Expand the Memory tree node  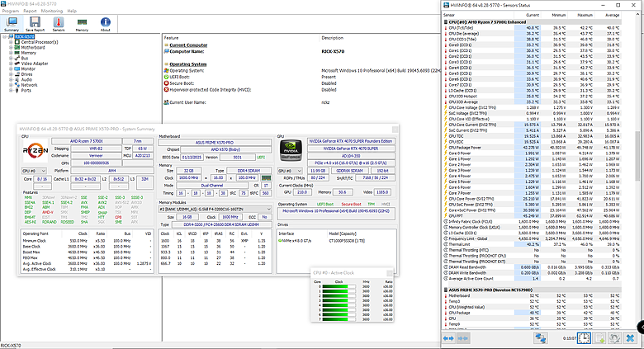pos(11,53)
